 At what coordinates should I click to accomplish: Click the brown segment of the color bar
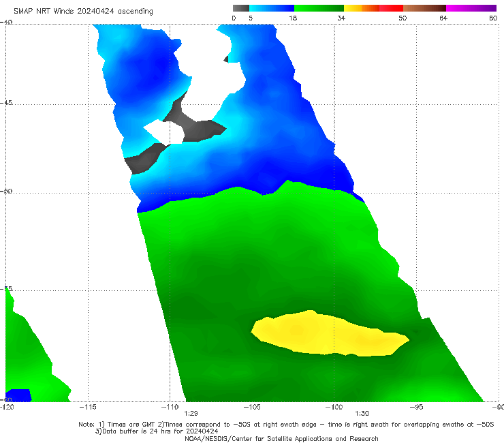424,8
